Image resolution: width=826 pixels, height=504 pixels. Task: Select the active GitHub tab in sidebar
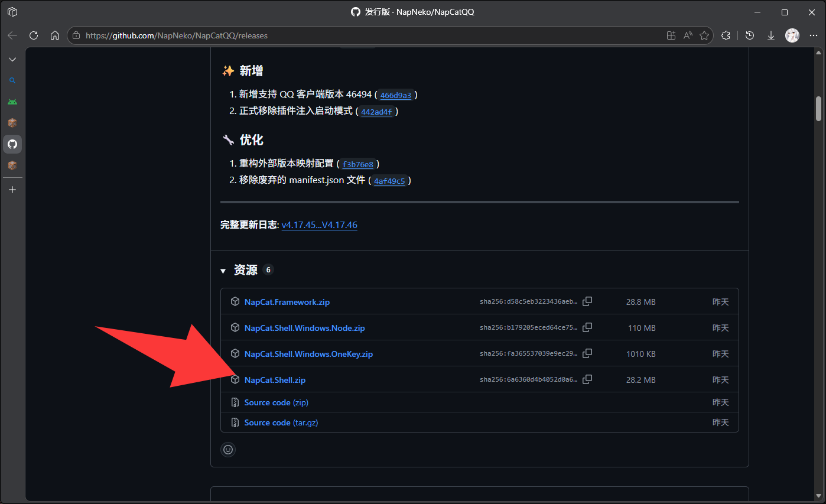click(12, 144)
